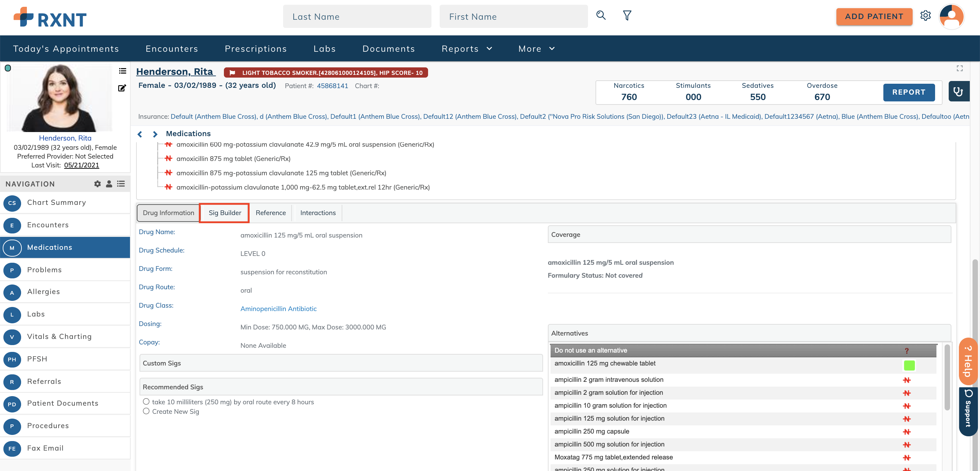Screen dimensions: 980x471
Task: Open navigation settings gear icon
Action: coord(97,184)
